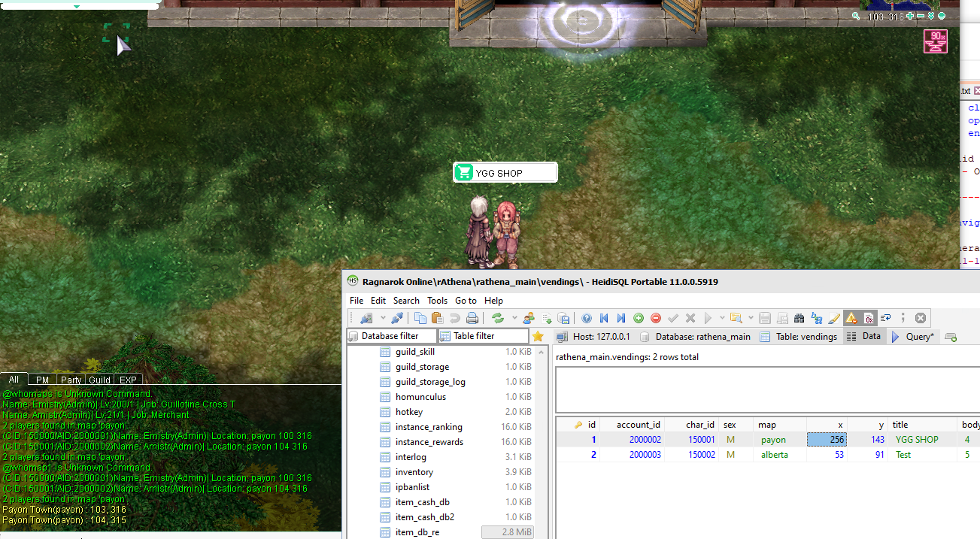The width and height of the screenshot is (980, 539).
Task: Click the Reformat SQL brush icon
Action: tap(834, 318)
